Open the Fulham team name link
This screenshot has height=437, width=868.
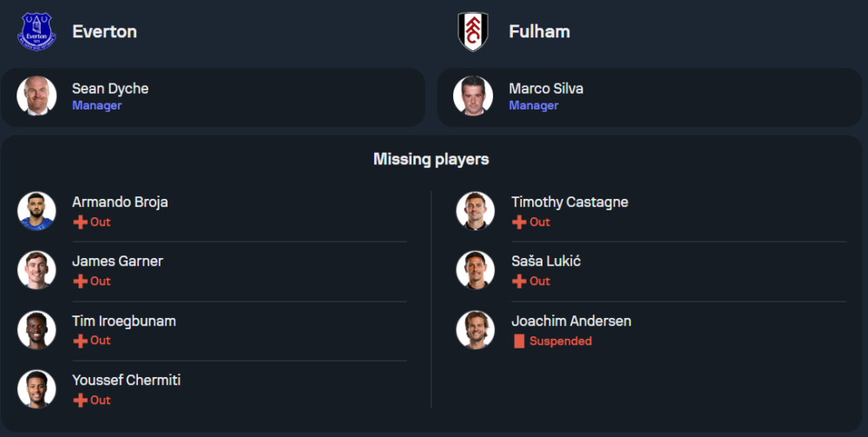tap(539, 32)
